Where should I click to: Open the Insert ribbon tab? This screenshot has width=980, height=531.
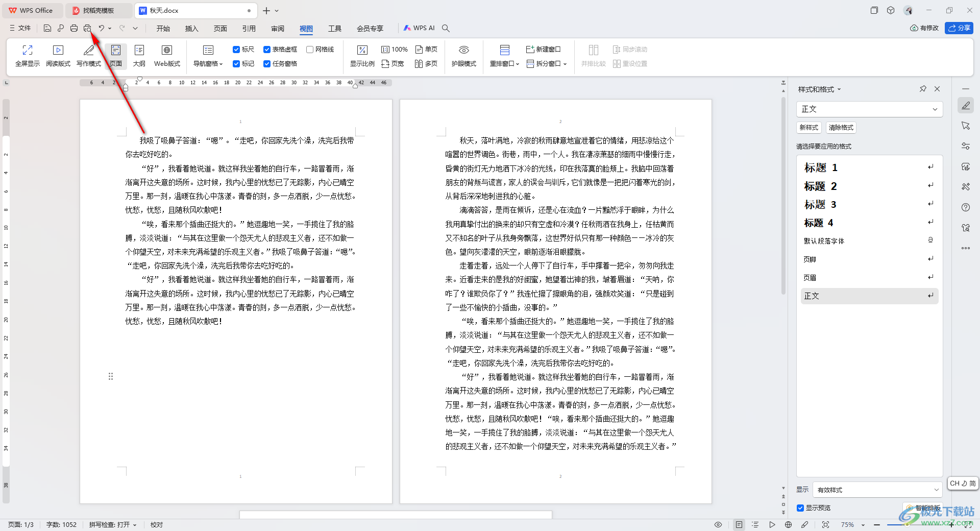click(191, 29)
